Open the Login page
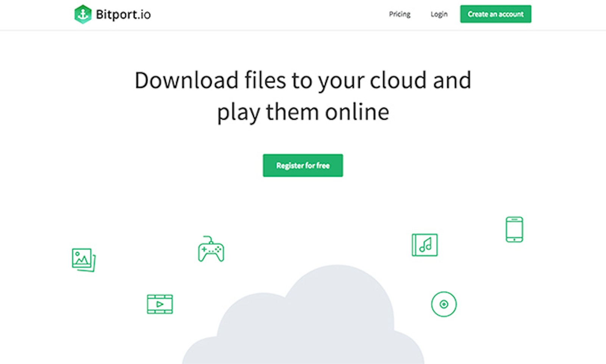Image resolution: width=606 pixels, height=364 pixels. tap(439, 14)
